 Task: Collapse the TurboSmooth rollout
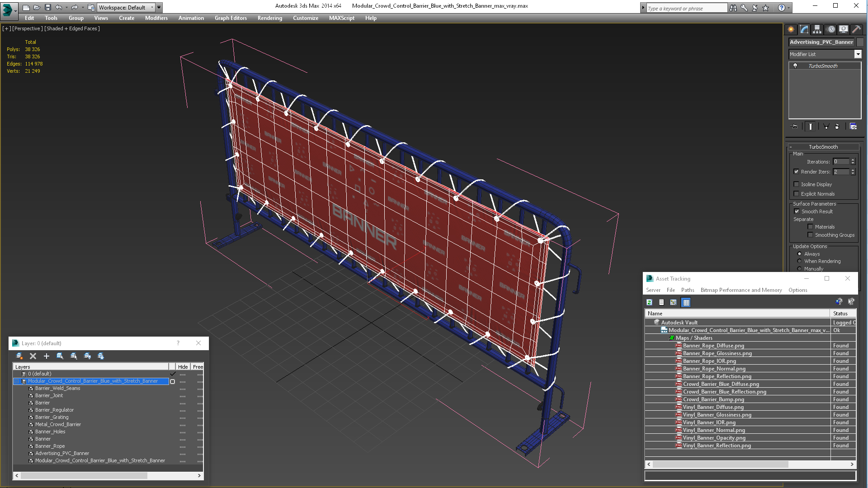[790, 147]
